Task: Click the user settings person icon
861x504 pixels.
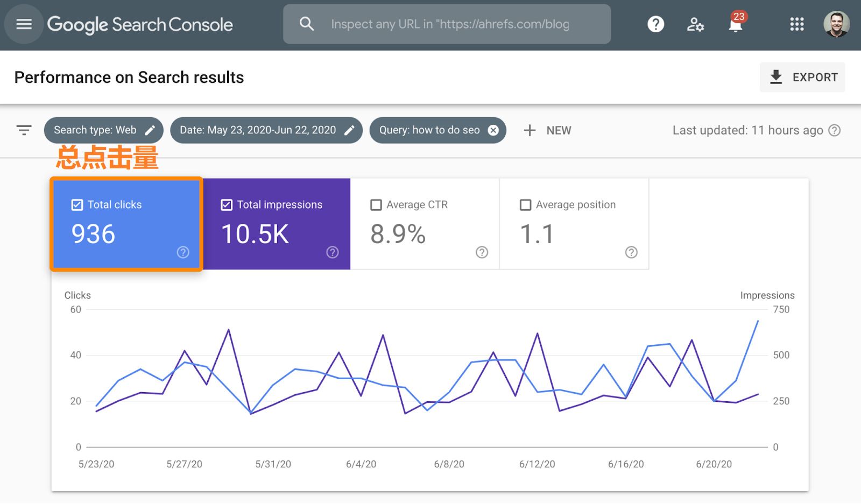Action: 696,24
